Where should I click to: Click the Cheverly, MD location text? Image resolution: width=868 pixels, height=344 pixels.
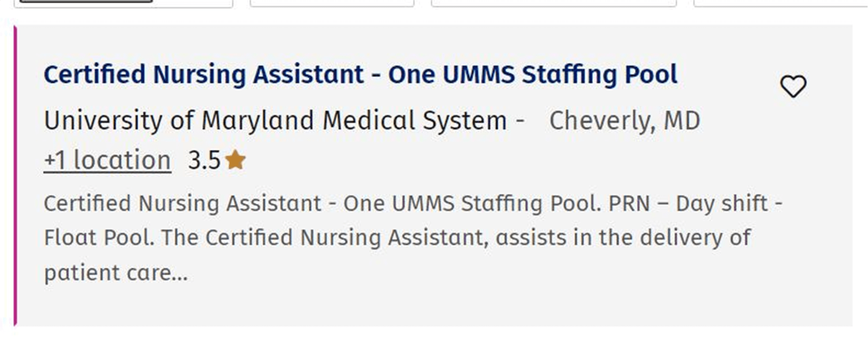pyautogui.click(x=625, y=120)
